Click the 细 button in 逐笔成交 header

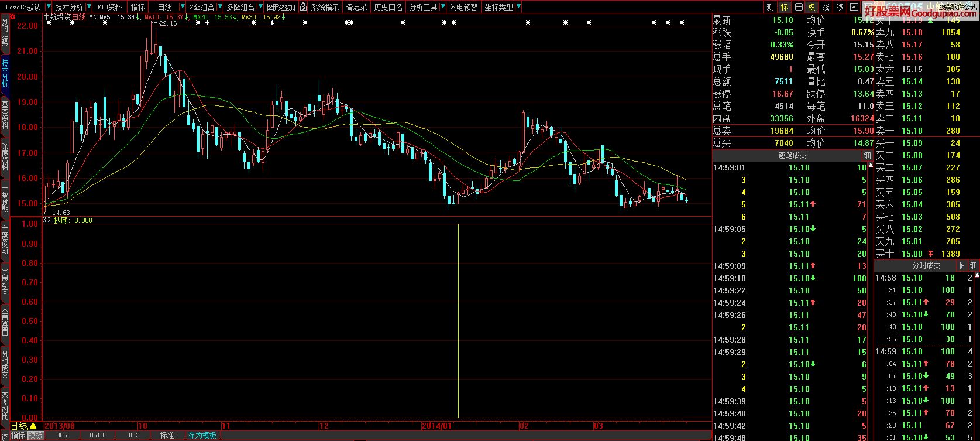867,156
